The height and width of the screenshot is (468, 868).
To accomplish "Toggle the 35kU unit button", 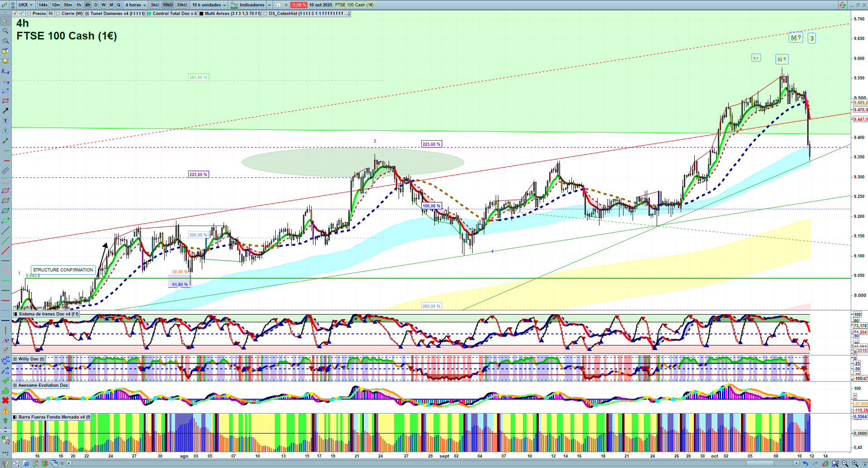I will point(181,5).
